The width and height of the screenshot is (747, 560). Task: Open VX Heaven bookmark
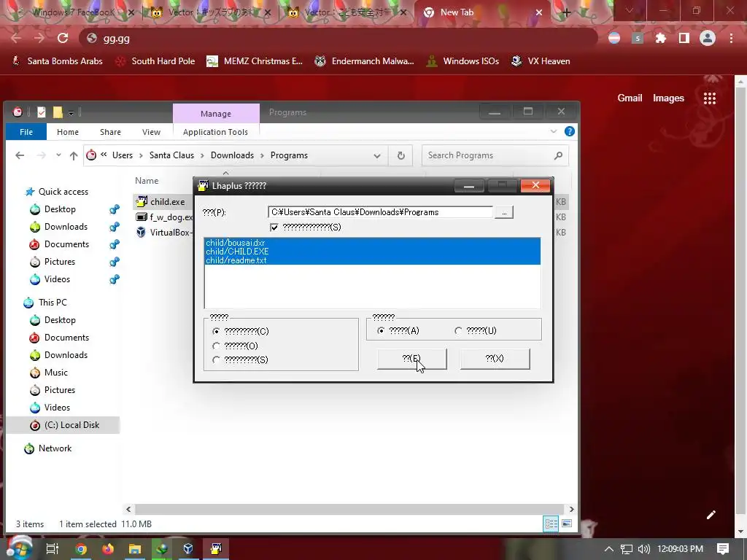pos(541,61)
